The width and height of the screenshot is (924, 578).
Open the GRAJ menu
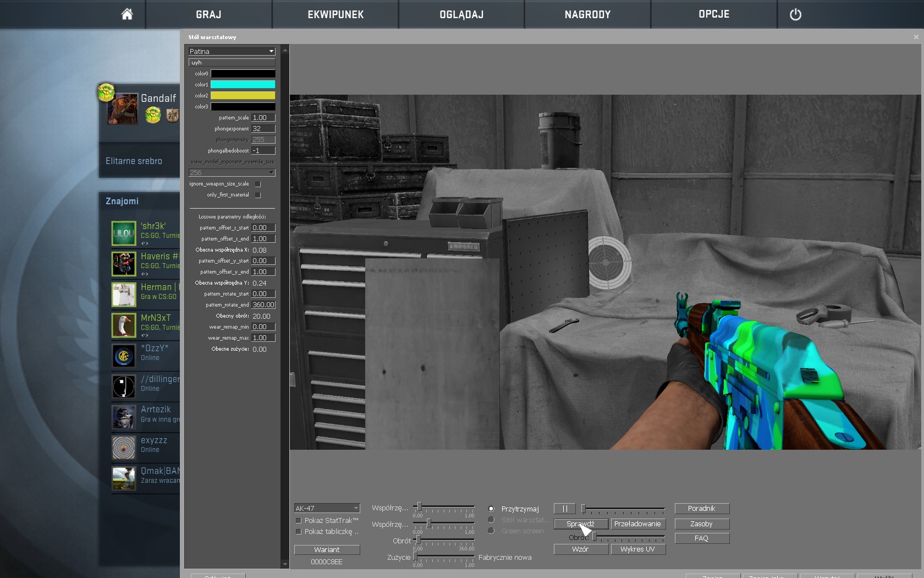(208, 14)
